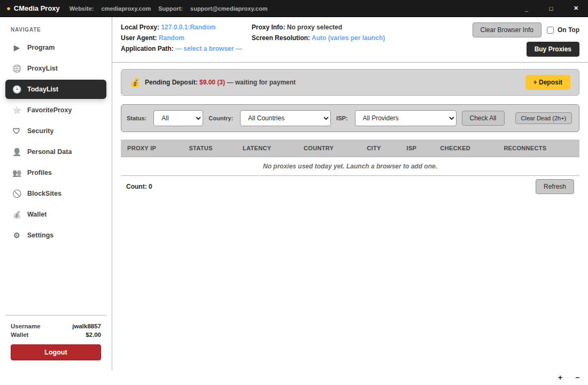588x385 pixels.
Task: Click the plus icon at bottom right
Action: [x=560, y=378]
